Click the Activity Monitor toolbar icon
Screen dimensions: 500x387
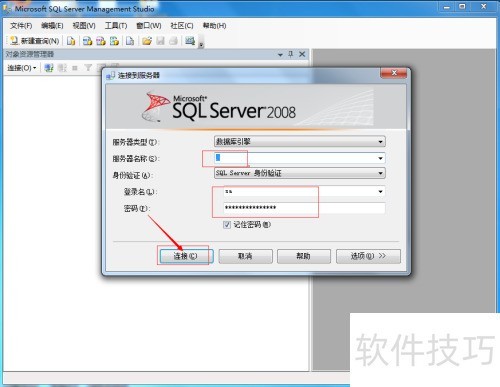click(x=190, y=41)
